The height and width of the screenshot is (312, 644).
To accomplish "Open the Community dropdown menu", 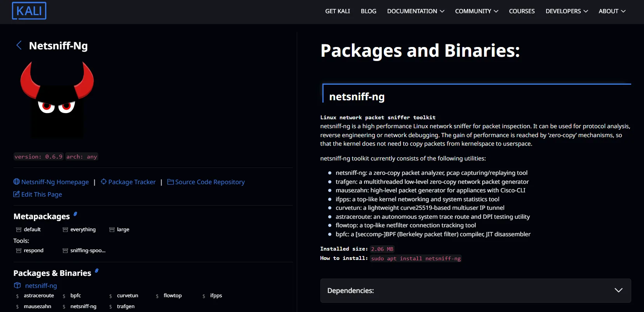I will tap(476, 11).
